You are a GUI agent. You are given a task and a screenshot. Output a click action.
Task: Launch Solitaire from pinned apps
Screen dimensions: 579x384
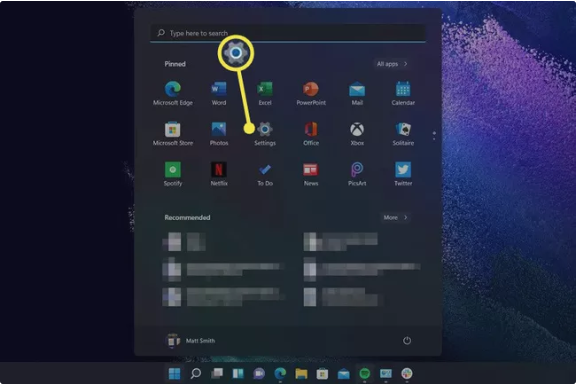tap(403, 134)
